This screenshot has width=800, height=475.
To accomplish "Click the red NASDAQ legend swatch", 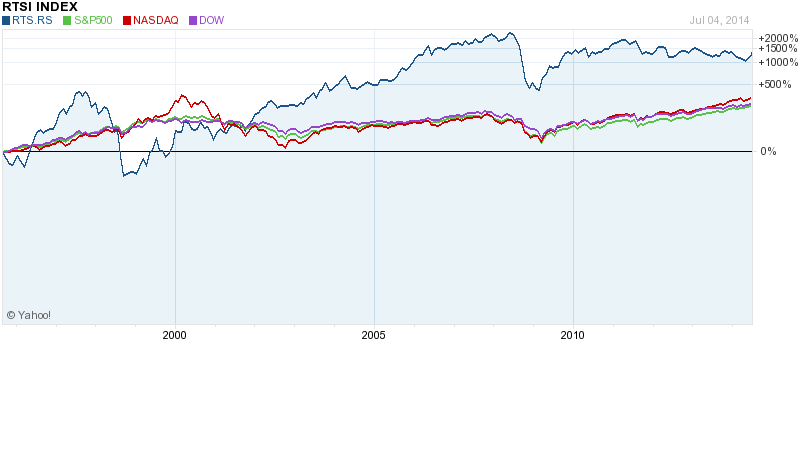I will [x=127, y=20].
